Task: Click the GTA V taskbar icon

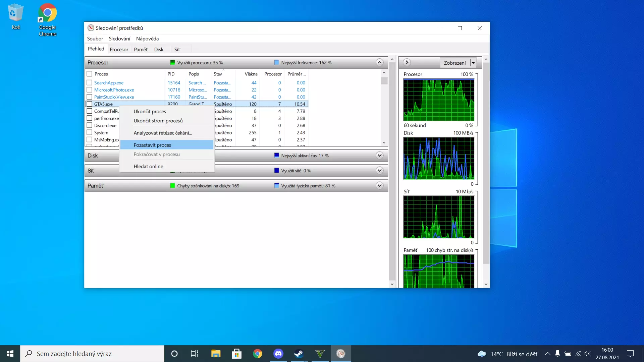Action: [320, 354]
